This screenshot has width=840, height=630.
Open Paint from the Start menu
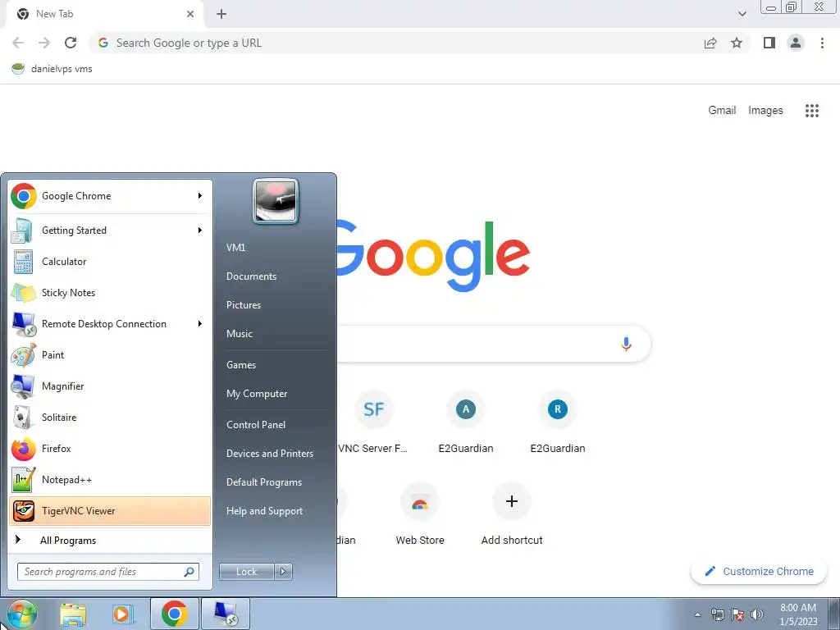(x=110, y=354)
